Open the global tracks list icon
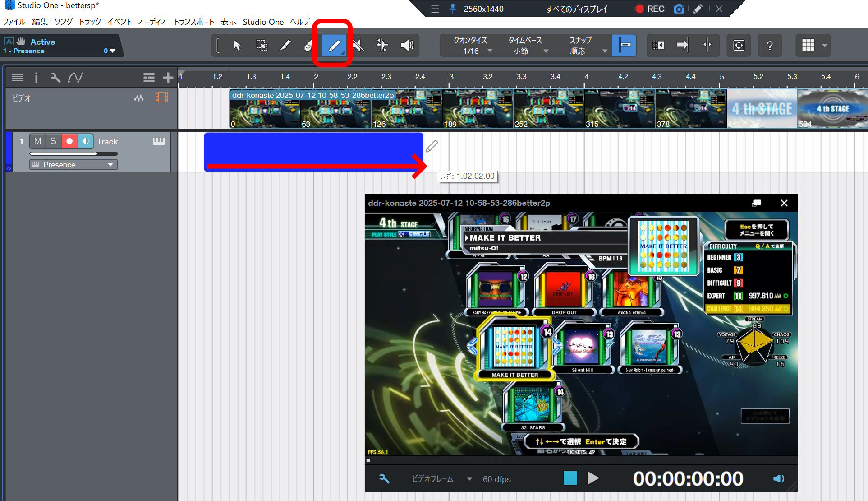Screen dimensions: 868x501 (x=149, y=78)
